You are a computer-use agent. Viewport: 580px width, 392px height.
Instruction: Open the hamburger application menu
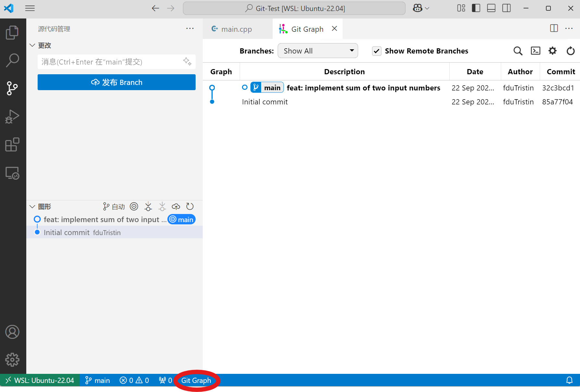(x=30, y=8)
